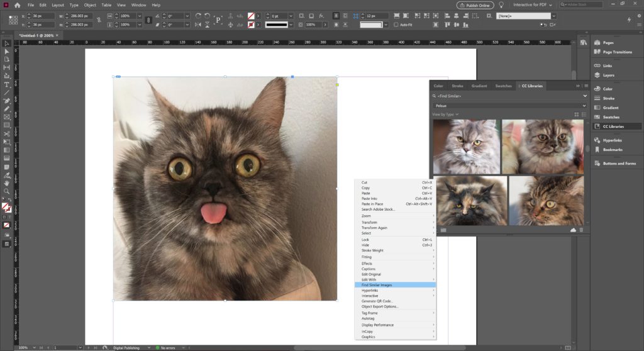
Task: Select the grey Persian cat thumbnail
Action: coord(466,147)
